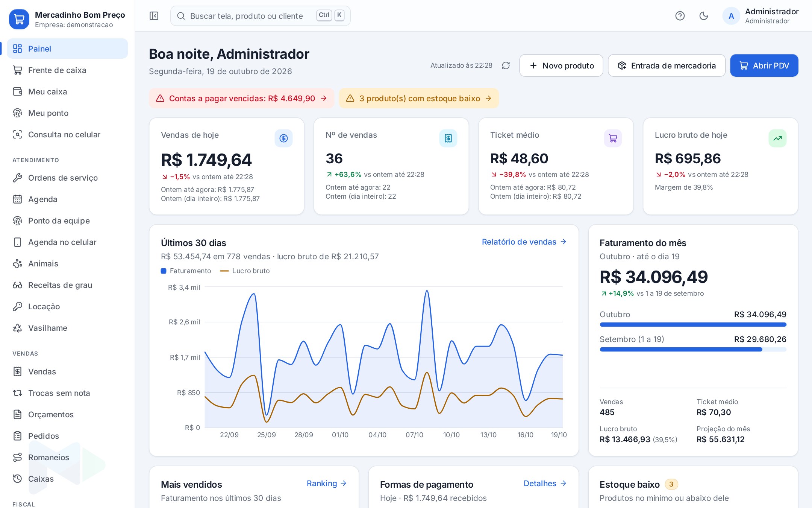The height and width of the screenshot is (508, 812).
Task: Click the Outubro revenue progress bar
Action: pos(693,325)
